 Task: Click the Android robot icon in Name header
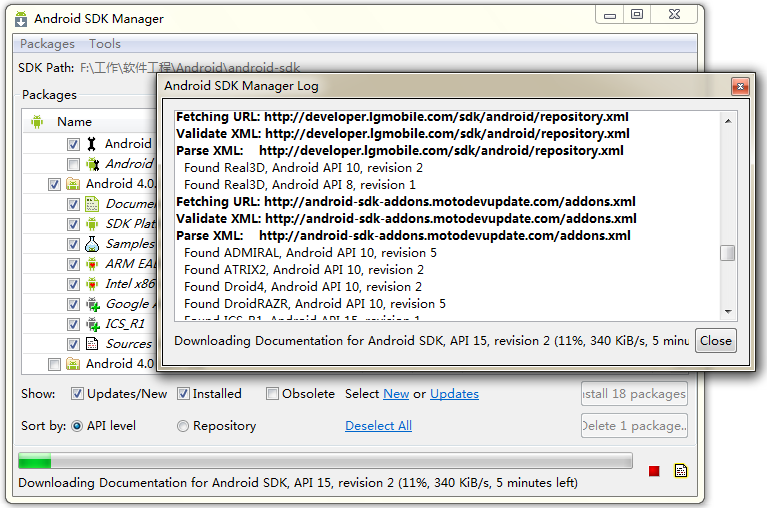(37, 121)
